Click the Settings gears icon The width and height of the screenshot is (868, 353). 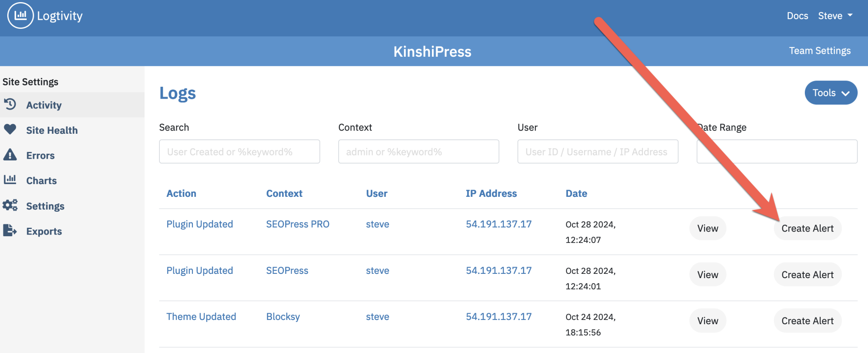click(x=10, y=205)
